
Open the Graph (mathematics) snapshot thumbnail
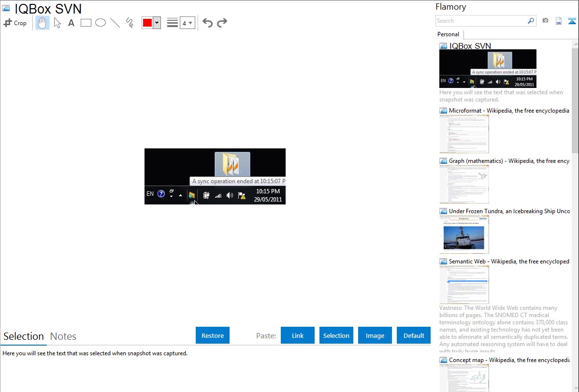coord(464,184)
